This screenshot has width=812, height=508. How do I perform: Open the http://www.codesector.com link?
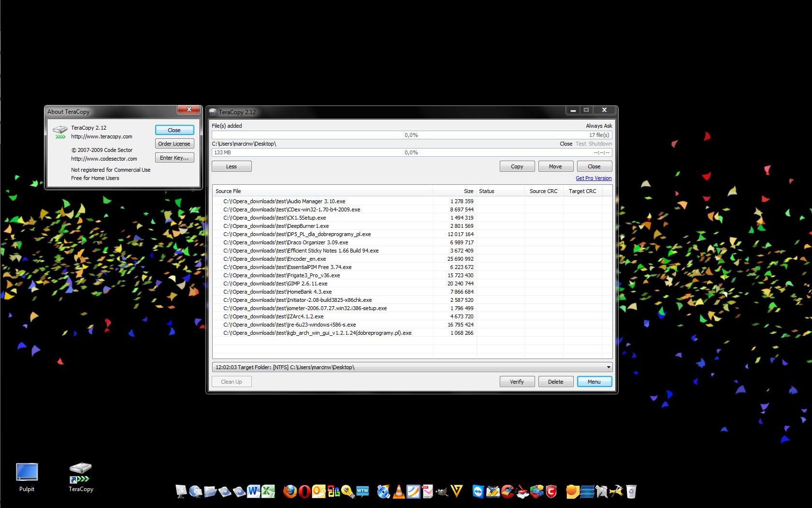click(104, 159)
